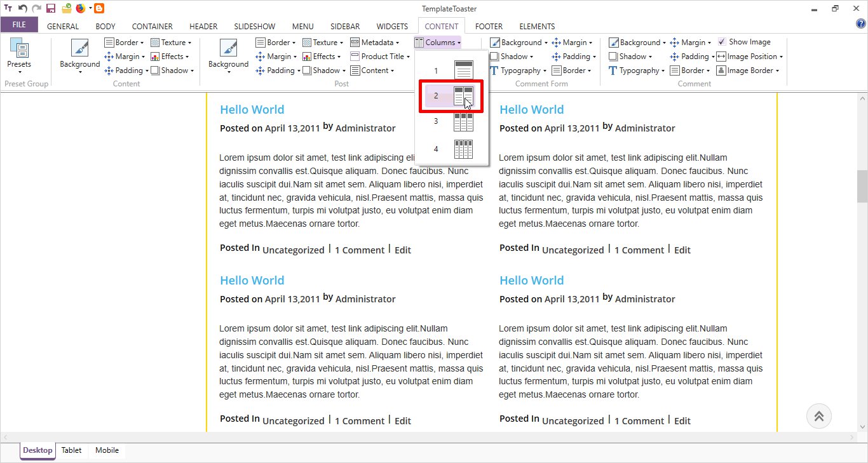Expand the Metadata dropdown
This screenshot has width=868, height=463.
[375, 43]
